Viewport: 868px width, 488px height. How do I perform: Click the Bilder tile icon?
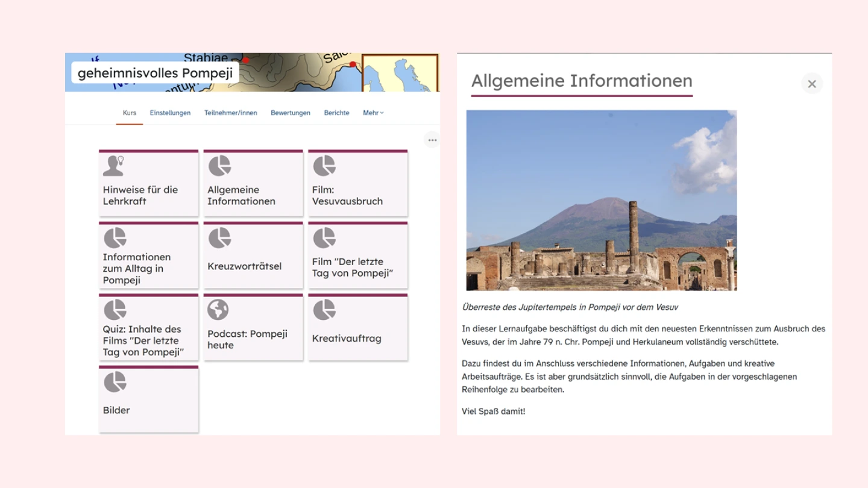(115, 382)
